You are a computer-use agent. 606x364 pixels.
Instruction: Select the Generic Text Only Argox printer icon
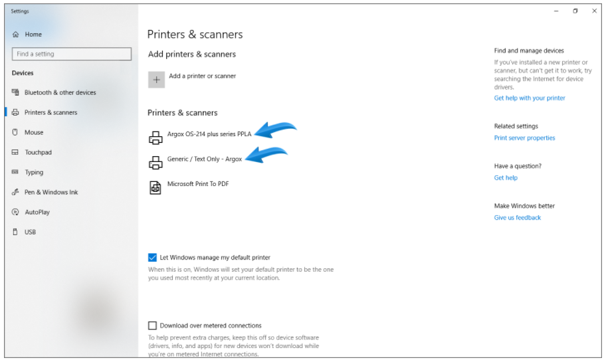[155, 163]
